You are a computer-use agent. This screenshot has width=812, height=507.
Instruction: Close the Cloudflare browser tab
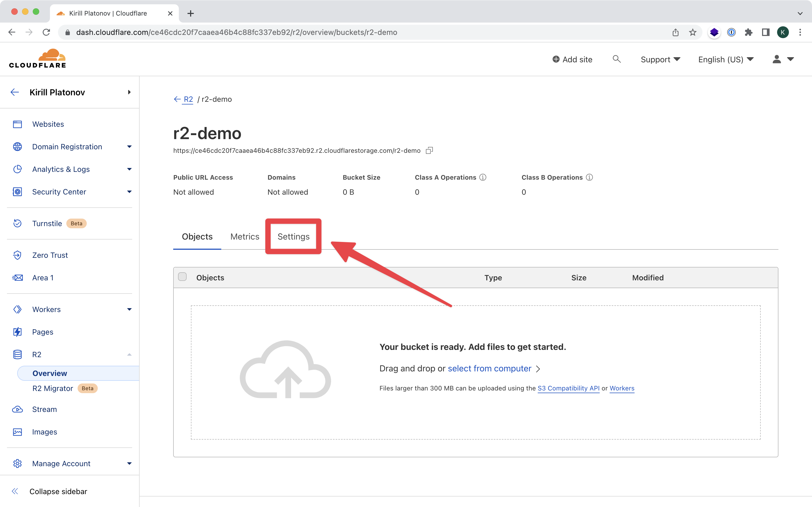pos(170,13)
